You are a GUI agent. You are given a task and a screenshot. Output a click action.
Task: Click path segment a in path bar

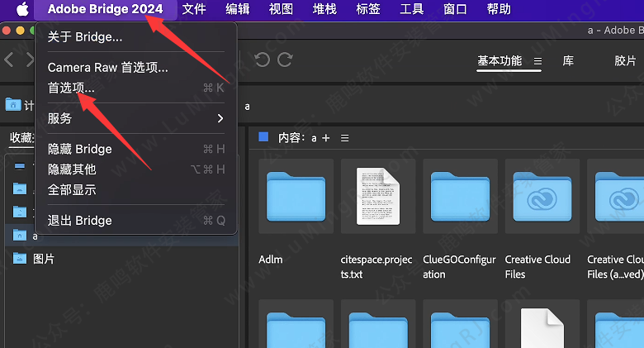point(247,107)
